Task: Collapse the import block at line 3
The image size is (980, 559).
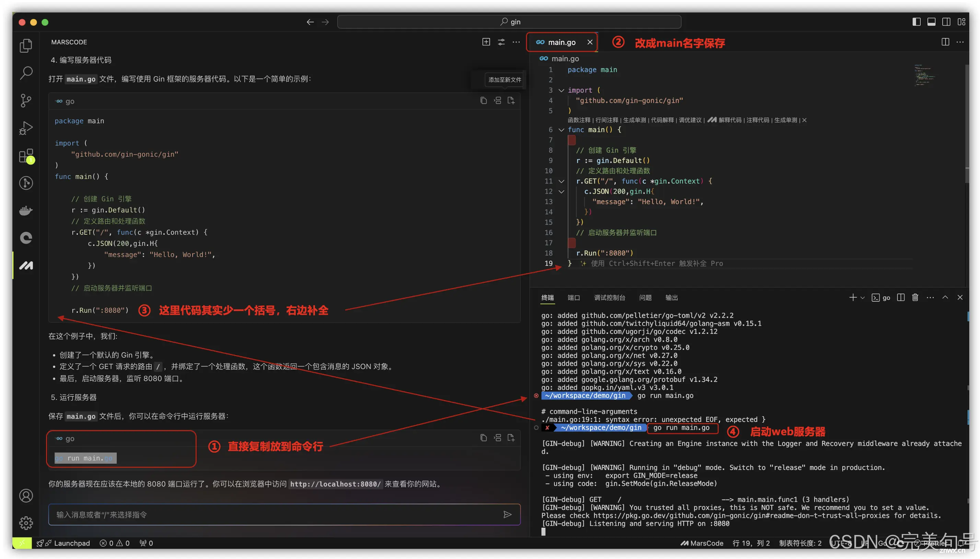Action: pos(561,90)
